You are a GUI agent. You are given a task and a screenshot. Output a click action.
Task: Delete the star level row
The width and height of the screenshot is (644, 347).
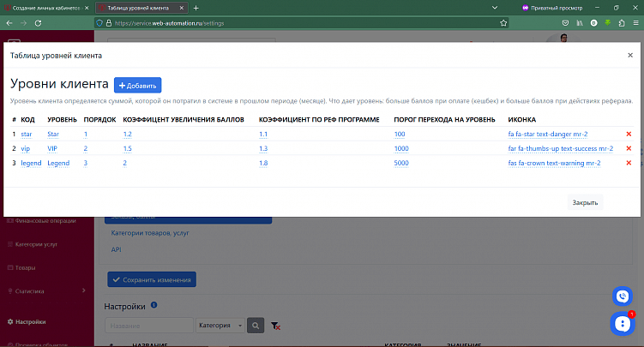point(629,135)
